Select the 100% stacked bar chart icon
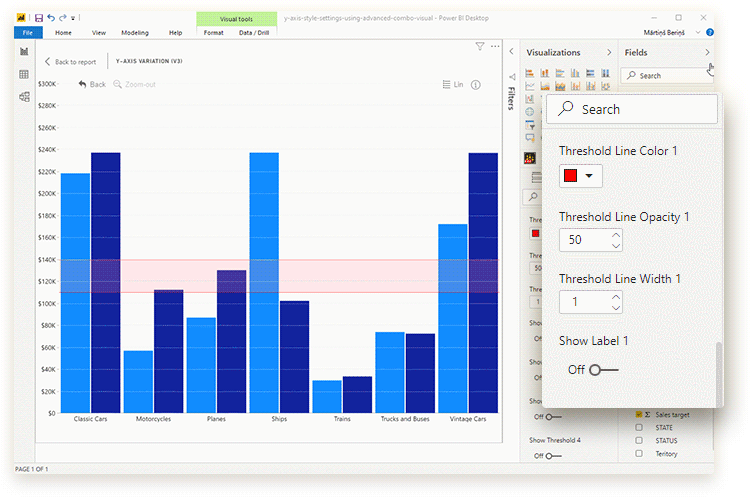The width and height of the screenshot is (750, 500). tap(591, 73)
